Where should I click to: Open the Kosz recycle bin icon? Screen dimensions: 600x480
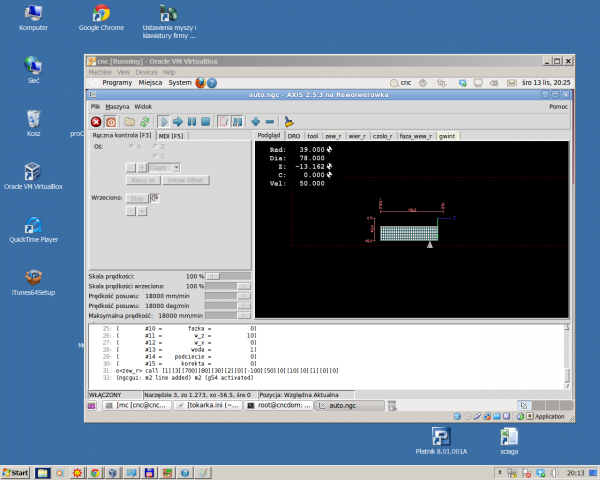(x=33, y=124)
